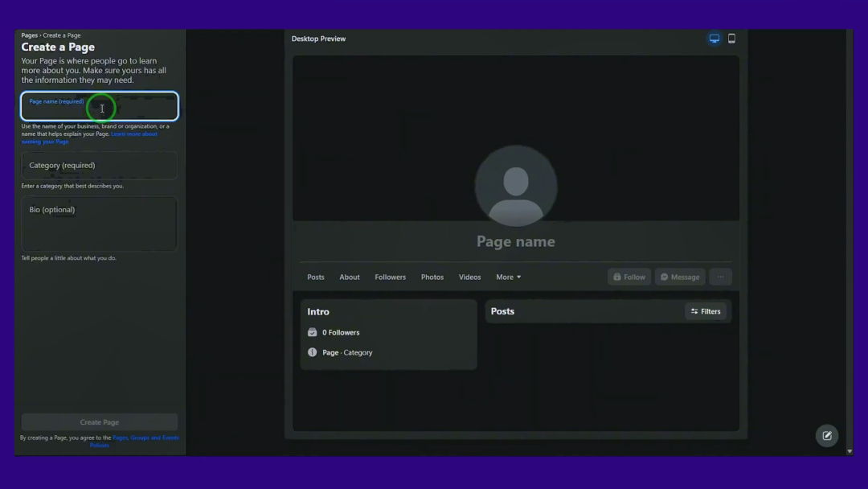Open the posts Filters button
The width and height of the screenshot is (868, 489).
click(x=706, y=311)
